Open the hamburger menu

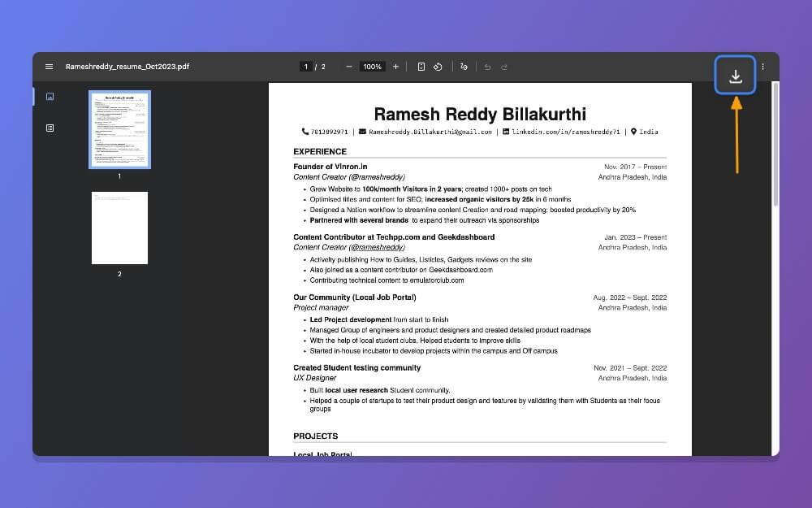pos(49,67)
